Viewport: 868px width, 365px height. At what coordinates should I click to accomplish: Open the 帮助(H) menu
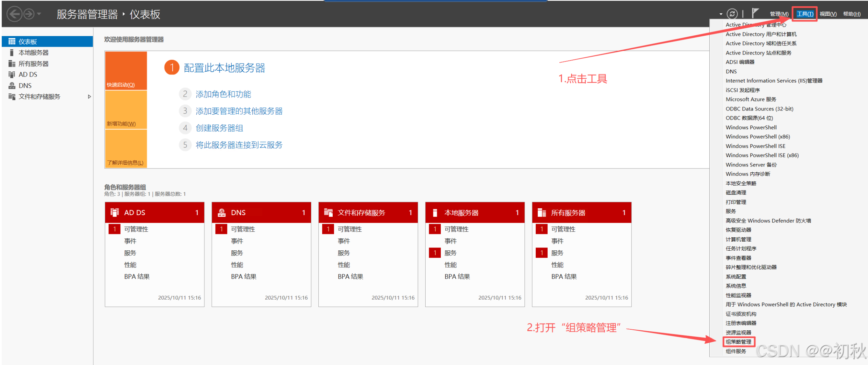(x=852, y=14)
